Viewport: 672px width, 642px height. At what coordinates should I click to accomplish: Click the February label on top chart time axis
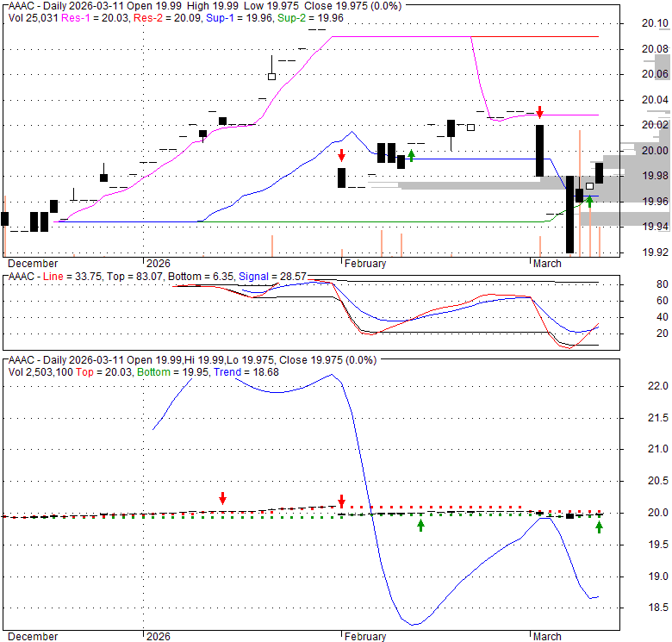(364, 264)
